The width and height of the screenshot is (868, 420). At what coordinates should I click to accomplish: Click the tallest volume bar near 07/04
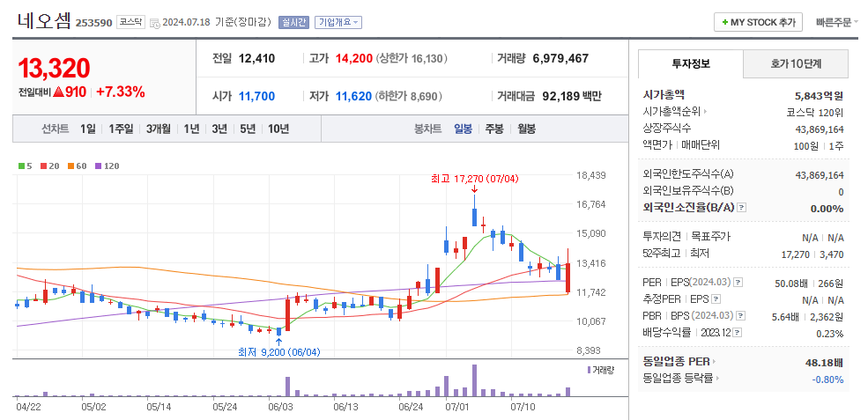click(474, 380)
